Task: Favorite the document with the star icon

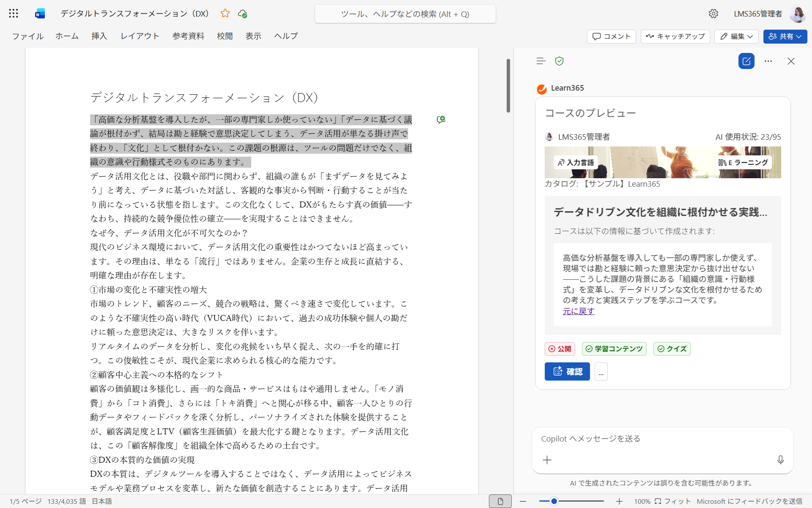Action: coord(225,14)
